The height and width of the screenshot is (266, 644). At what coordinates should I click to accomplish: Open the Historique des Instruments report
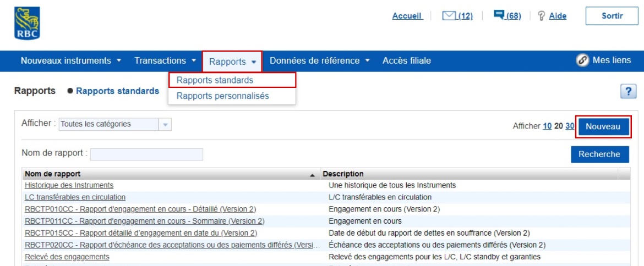[69, 185]
